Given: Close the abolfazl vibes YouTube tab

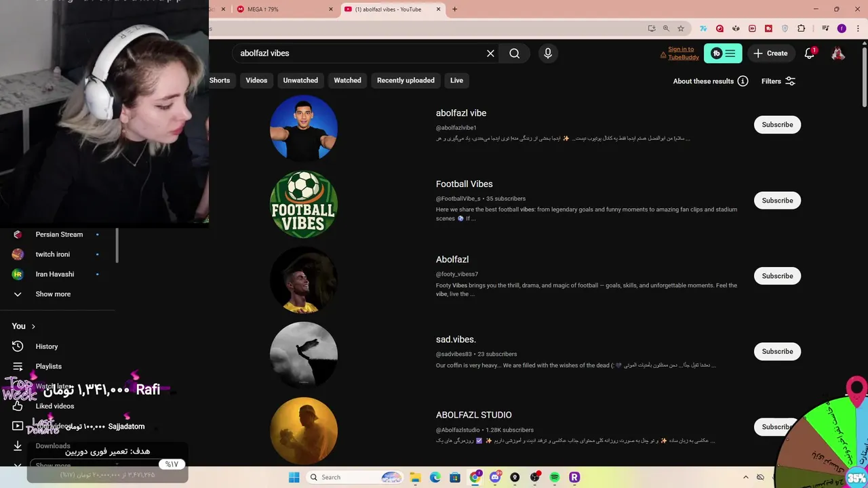Looking at the screenshot, I should pyautogui.click(x=438, y=9).
